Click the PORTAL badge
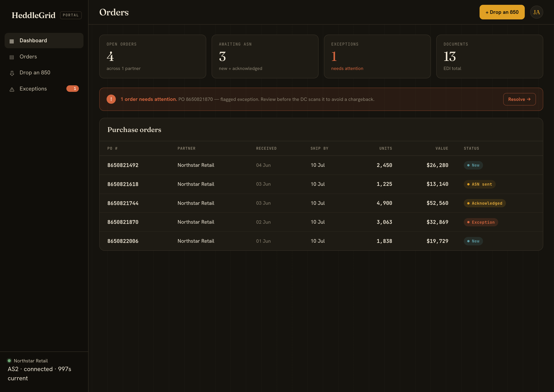 pyautogui.click(x=71, y=15)
